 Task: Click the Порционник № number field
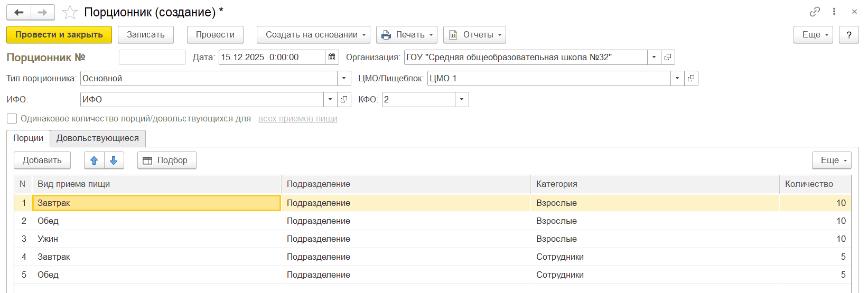coord(152,57)
